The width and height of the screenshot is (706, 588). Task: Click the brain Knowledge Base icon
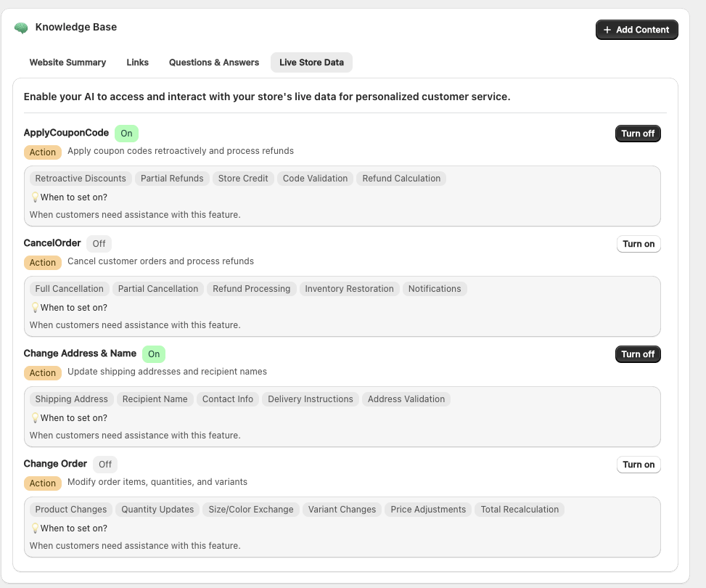[21, 28]
